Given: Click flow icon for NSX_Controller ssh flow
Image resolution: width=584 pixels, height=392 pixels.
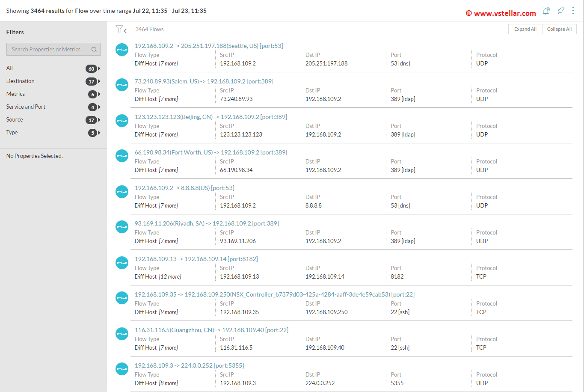Looking at the screenshot, I should [122, 298].
